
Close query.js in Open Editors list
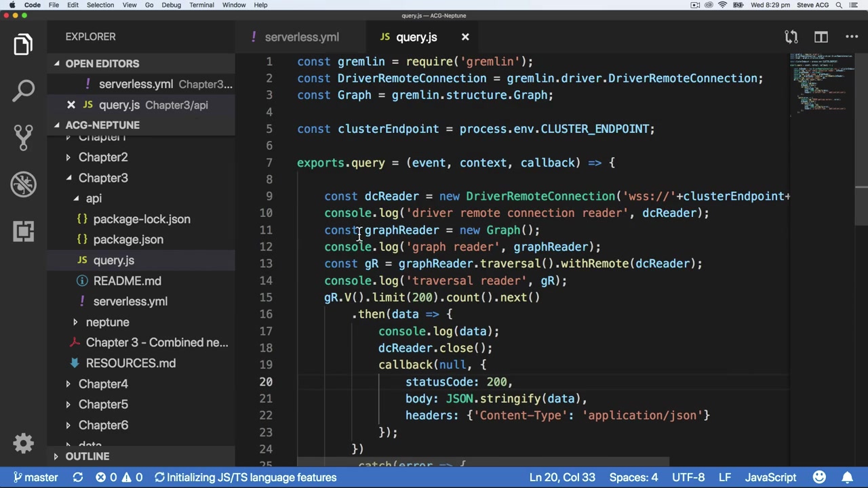click(x=71, y=105)
